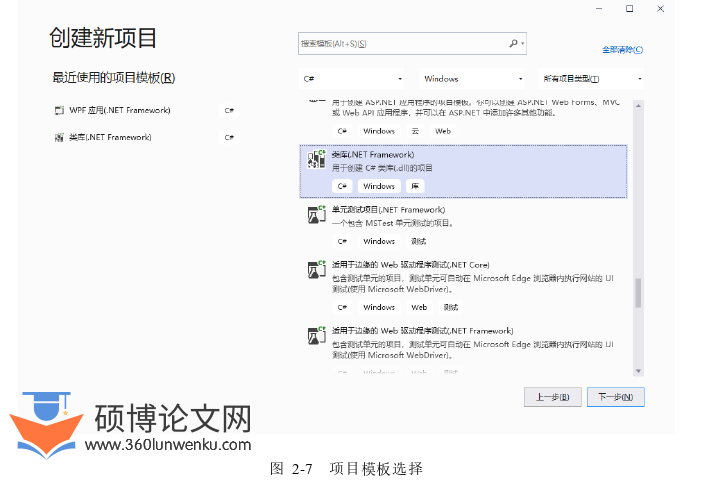Open the C# language filter dropdown
The width and height of the screenshot is (715, 482).
[352, 79]
